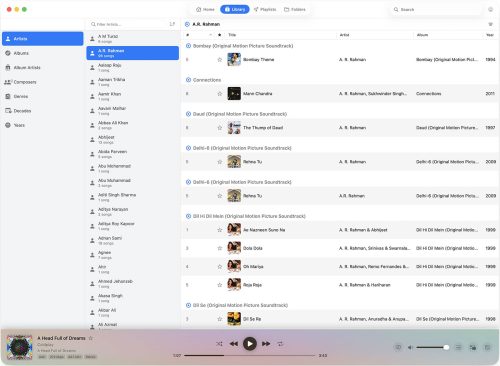Click the play button in player bar
The height and width of the screenshot is (366, 500).
click(250, 344)
